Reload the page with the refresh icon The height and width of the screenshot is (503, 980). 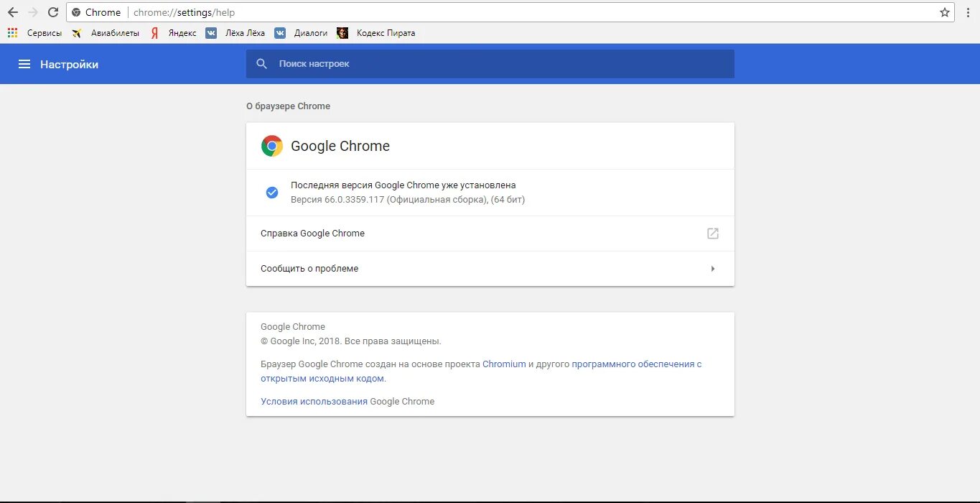(52, 12)
